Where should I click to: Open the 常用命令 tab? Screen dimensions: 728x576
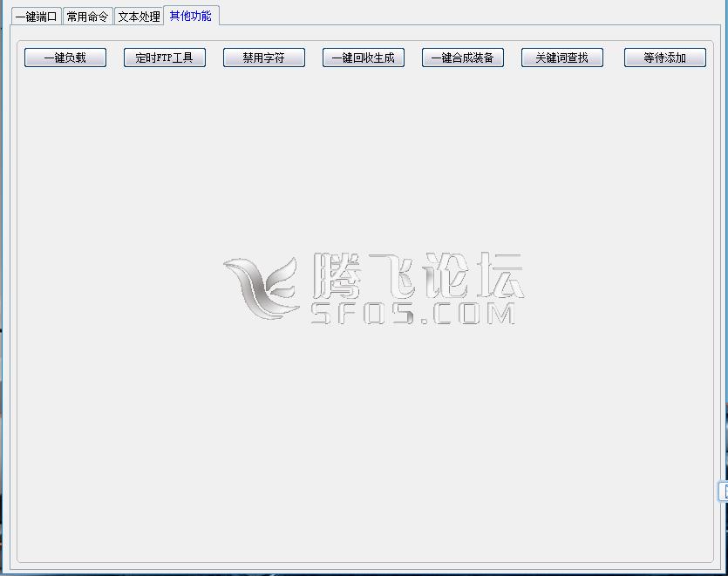pos(88,17)
